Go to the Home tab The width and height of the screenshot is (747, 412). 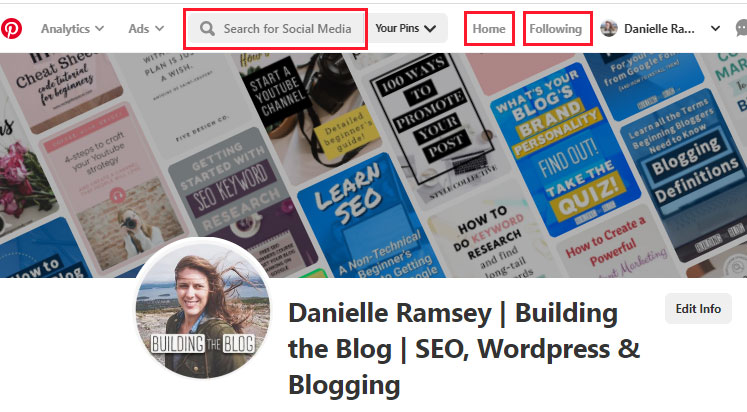(489, 29)
